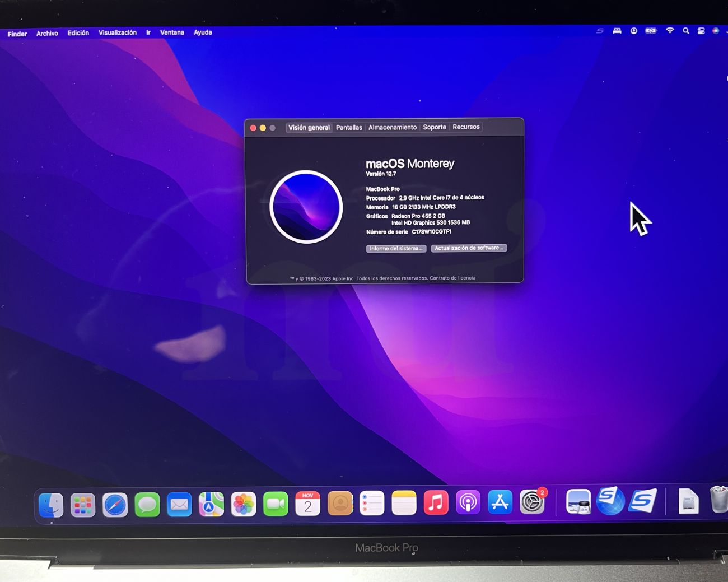
Task: Click processor text 2,9 GHz Intel Core i7
Action: (x=442, y=198)
